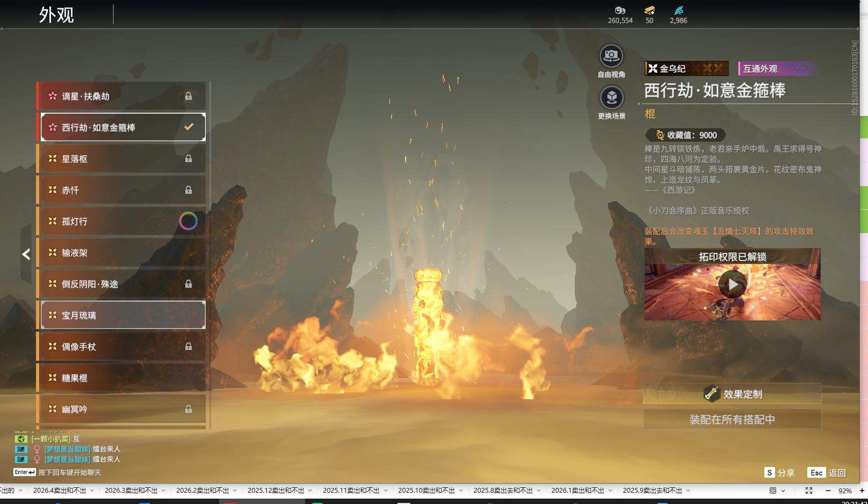The width and height of the screenshot is (868, 504).
Task: Click the gold bar currency icon
Action: click(649, 10)
